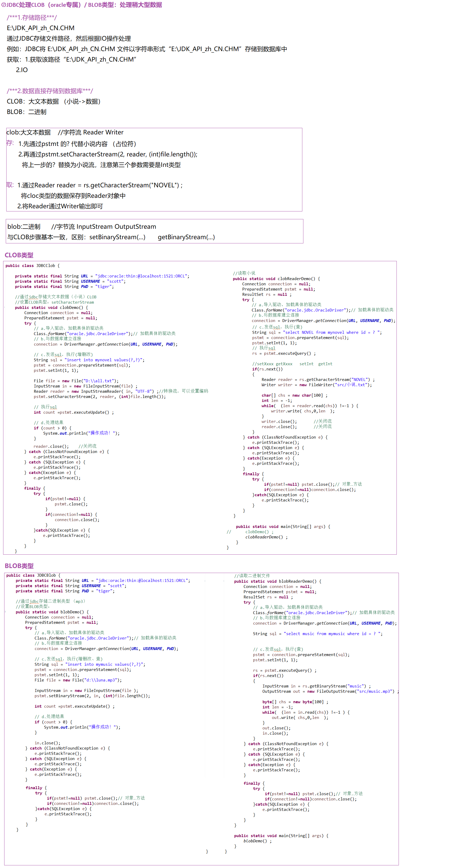Viewport: 472px width, 868px height.
Task: Jump to the "CLOB类型" section heading
Action: pos(19,255)
